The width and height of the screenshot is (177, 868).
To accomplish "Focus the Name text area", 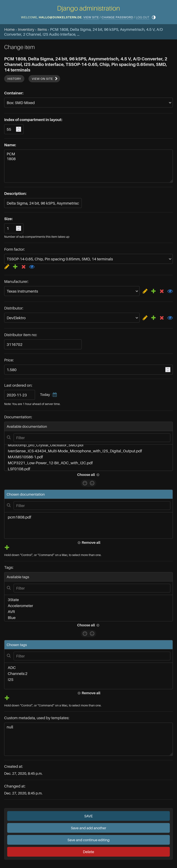I will pyautogui.click(x=88, y=166).
